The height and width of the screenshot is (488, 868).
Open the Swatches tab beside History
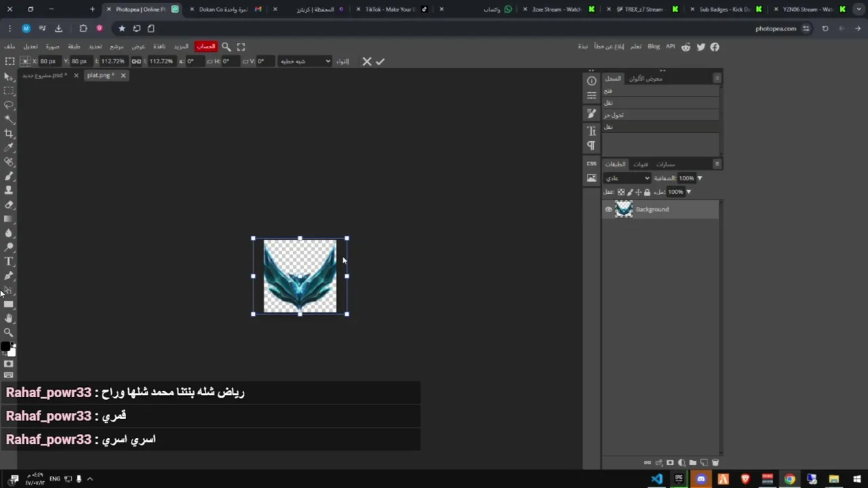645,79
